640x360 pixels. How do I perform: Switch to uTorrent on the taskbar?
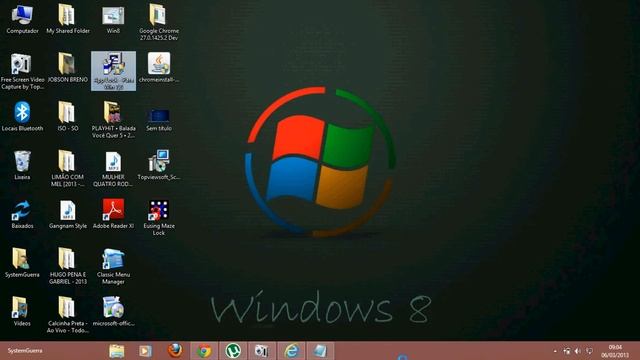233,351
